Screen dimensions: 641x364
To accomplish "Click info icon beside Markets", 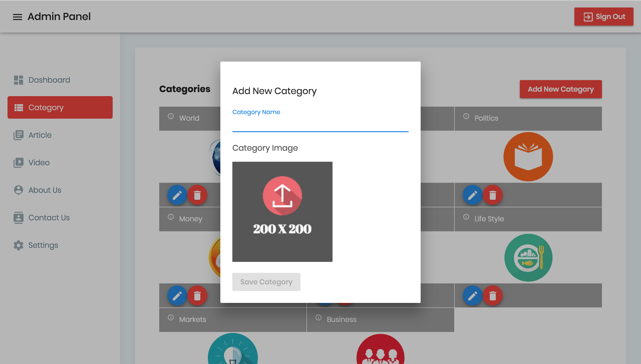I will point(171,318).
